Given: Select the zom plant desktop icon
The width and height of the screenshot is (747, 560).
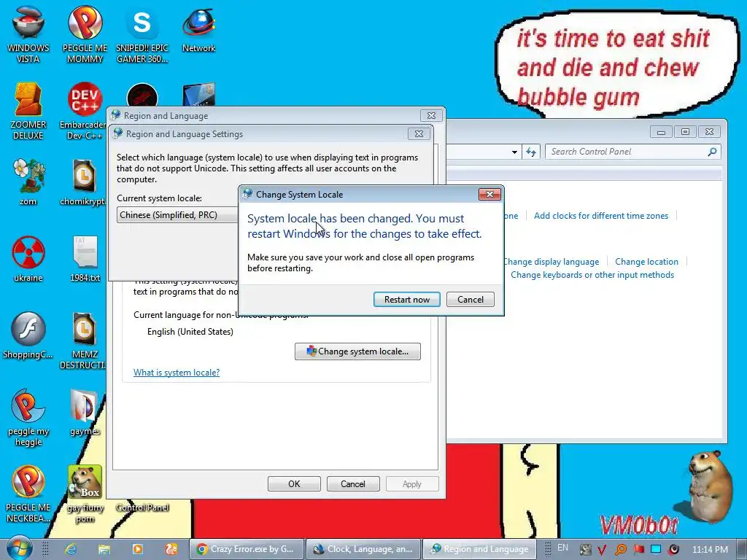Looking at the screenshot, I should click(x=28, y=182).
